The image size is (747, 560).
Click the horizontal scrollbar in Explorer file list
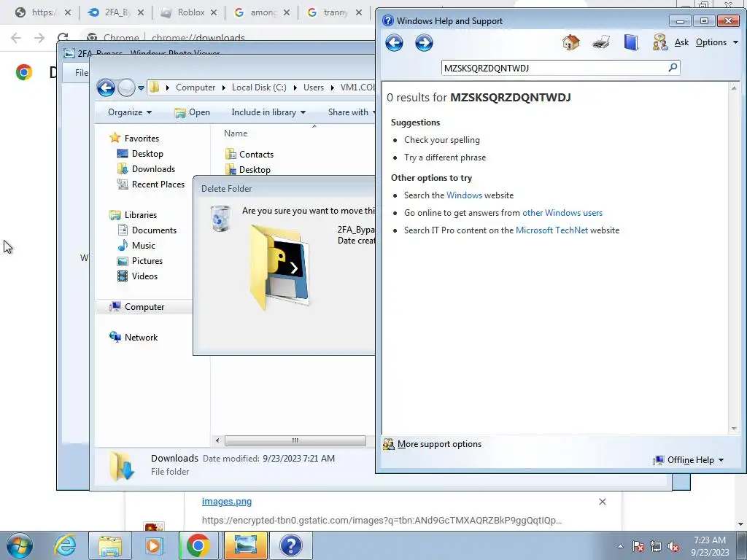click(295, 441)
